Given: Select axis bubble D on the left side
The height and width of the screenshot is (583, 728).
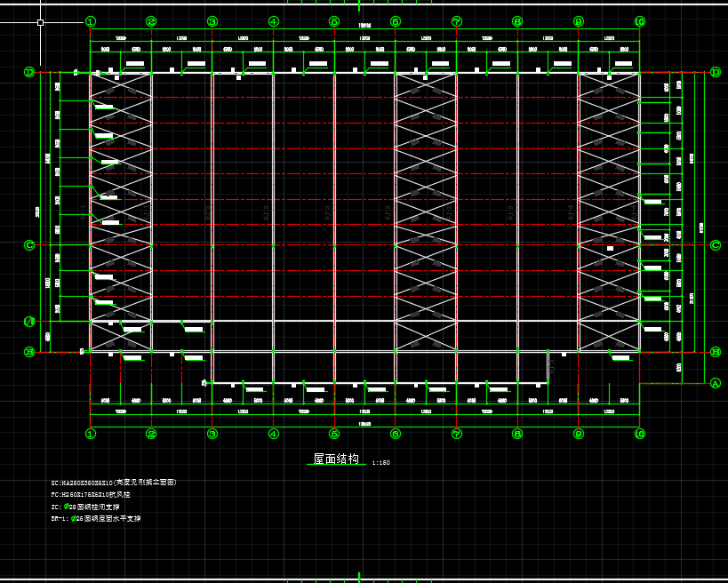Looking at the screenshot, I should tap(29, 72).
